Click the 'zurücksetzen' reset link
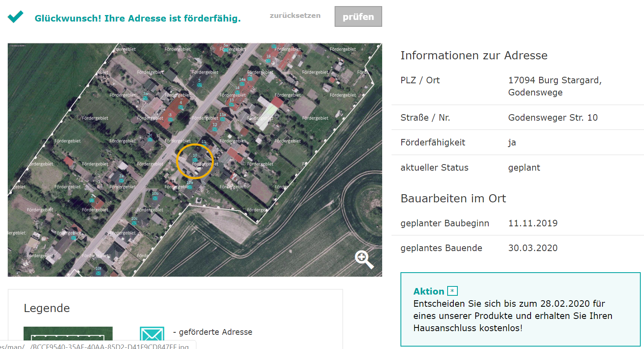 (295, 15)
